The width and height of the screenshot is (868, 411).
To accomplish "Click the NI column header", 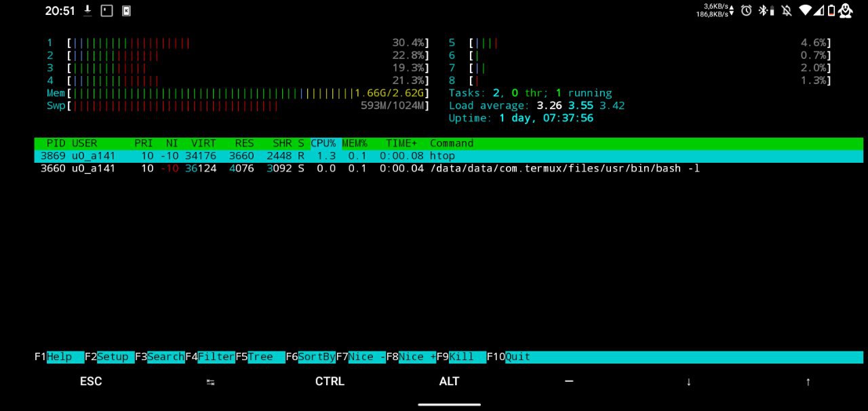I will point(172,143).
